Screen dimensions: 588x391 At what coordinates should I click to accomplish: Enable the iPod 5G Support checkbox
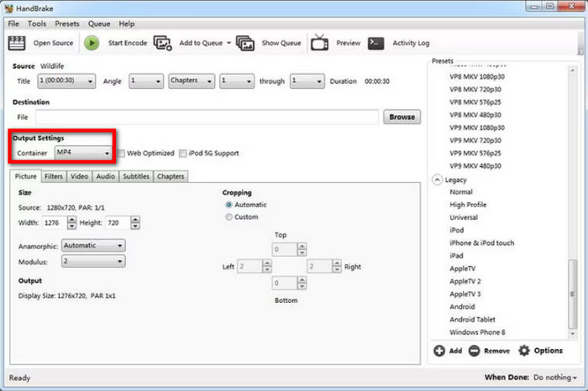(182, 154)
